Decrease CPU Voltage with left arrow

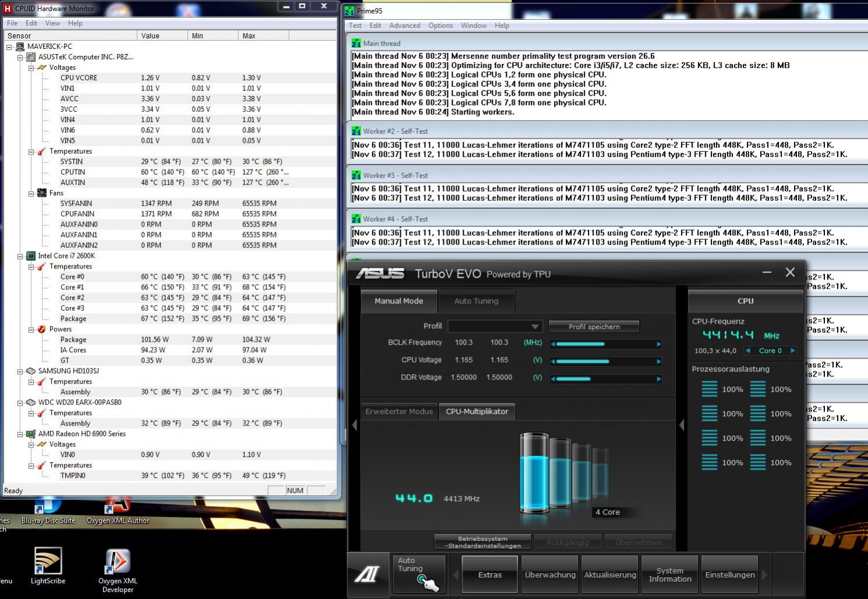[x=552, y=361]
